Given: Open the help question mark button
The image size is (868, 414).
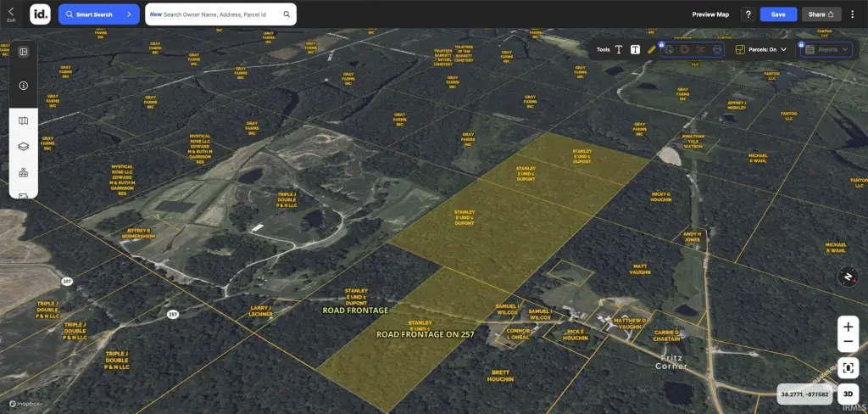Looking at the screenshot, I should tap(748, 14).
